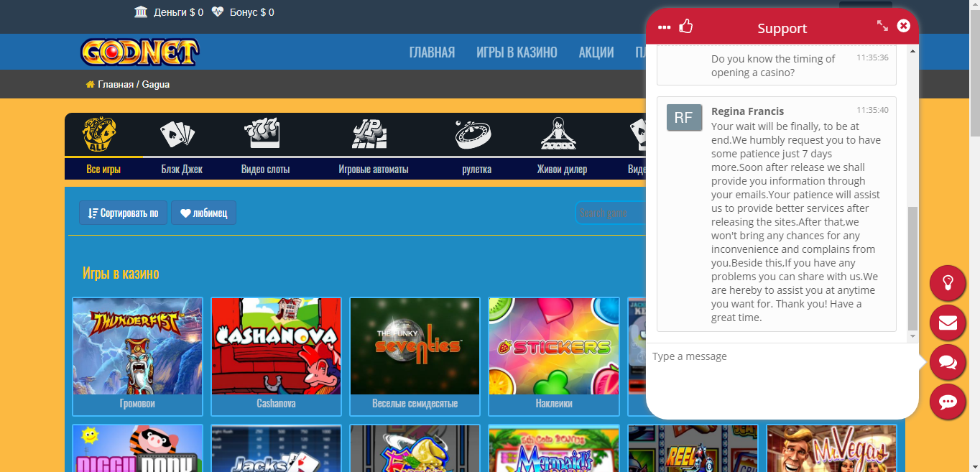
Task: Open the рулетка tab
Action: coord(477,170)
